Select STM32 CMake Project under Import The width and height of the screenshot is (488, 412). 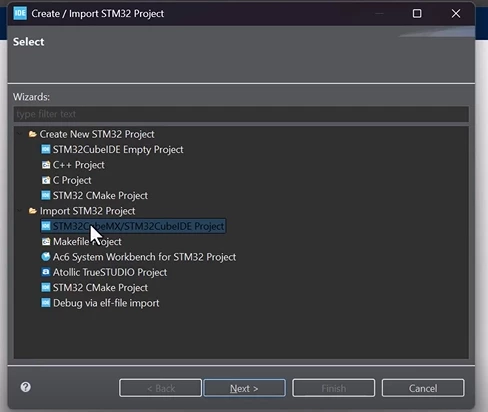coord(100,287)
